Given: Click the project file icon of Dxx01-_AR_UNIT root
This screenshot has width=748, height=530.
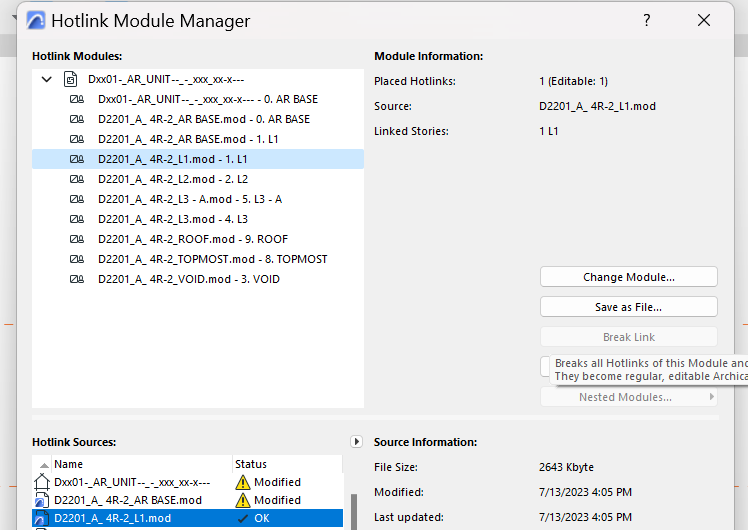Looking at the screenshot, I should [70, 79].
